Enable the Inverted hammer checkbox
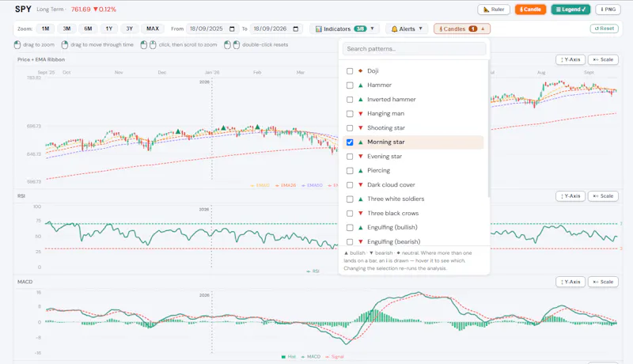This screenshot has height=364, width=633. [350, 99]
